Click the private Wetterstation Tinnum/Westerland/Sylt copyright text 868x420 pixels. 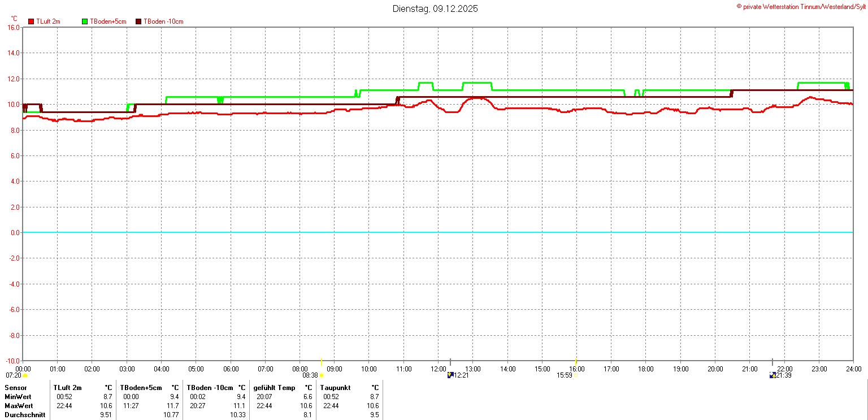point(802,6)
